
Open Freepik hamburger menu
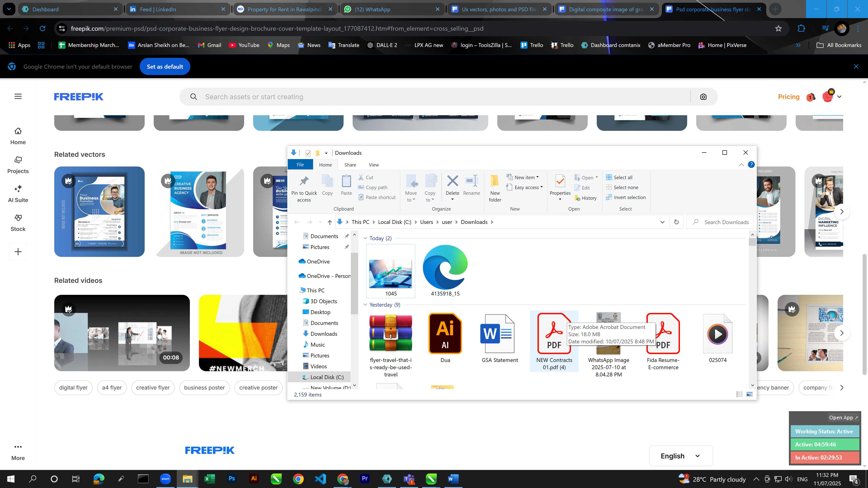[x=18, y=97]
